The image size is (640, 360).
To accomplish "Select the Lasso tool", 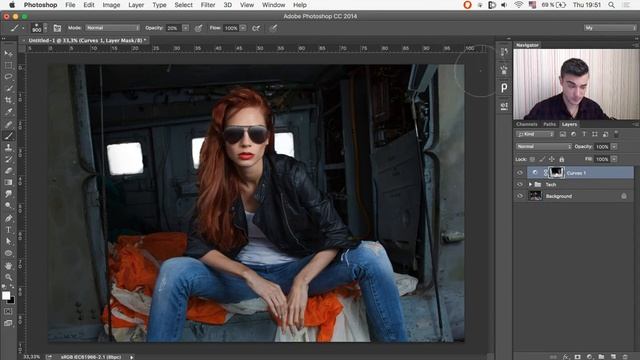I will [x=8, y=77].
